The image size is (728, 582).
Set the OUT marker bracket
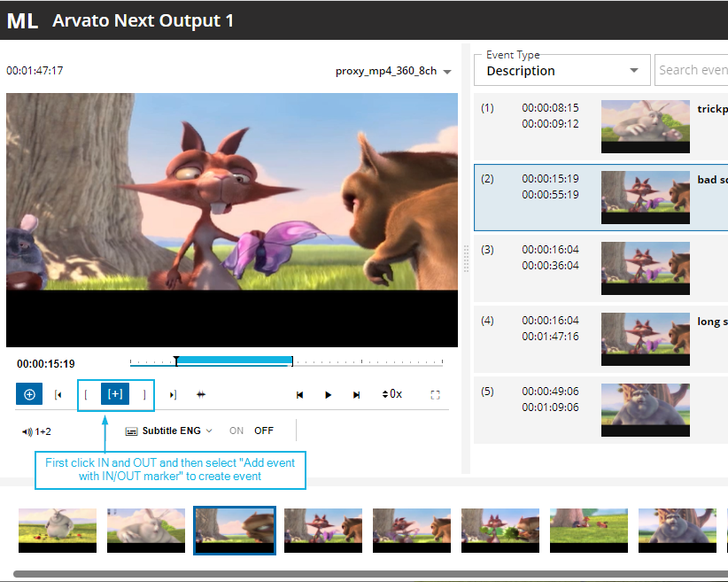[x=144, y=395]
